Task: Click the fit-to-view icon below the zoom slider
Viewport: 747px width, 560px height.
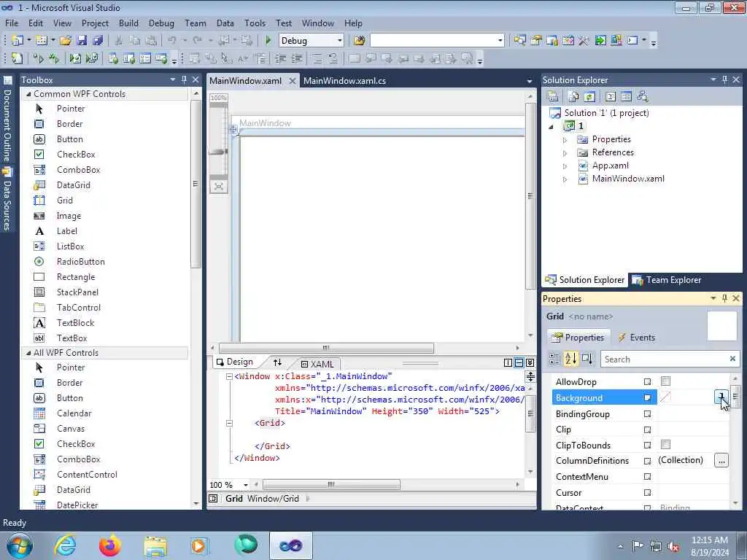Action: point(219,186)
